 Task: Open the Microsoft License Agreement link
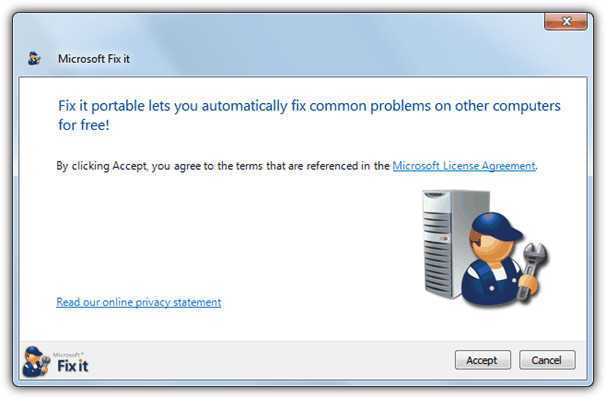464,166
